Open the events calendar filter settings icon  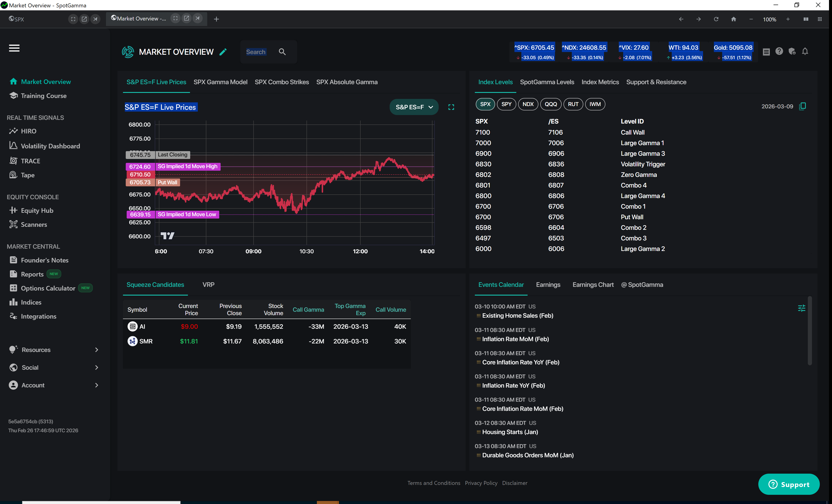801,308
